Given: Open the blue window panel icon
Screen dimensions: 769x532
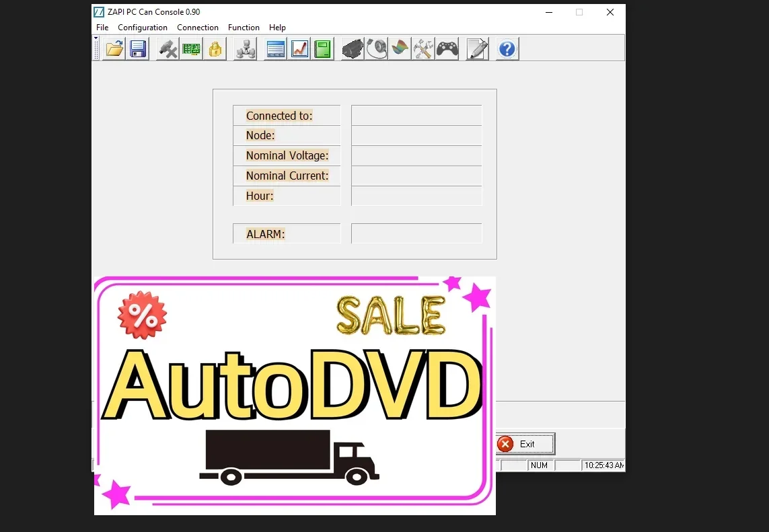Looking at the screenshot, I should click(x=276, y=49).
